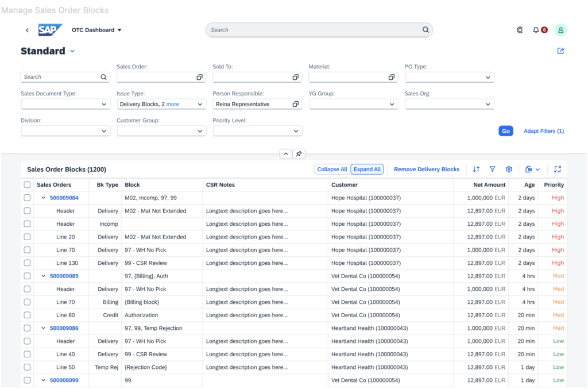Image resolution: width=588 pixels, height=389 pixels.
Task: Open the Standard view variant dropdown
Action: [x=72, y=51]
